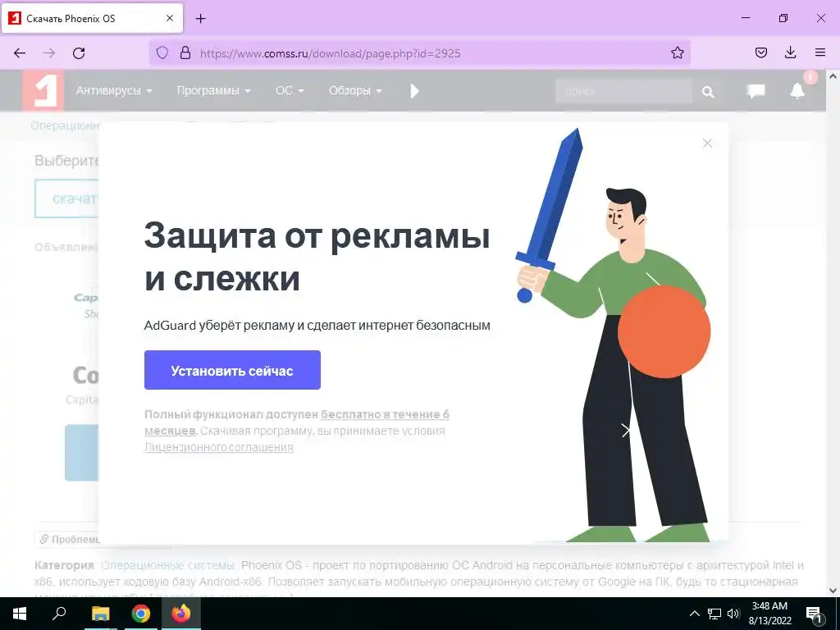The width and height of the screenshot is (840, 630).
Task: Launch Google Chrome from the taskbar
Action: pos(141,614)
